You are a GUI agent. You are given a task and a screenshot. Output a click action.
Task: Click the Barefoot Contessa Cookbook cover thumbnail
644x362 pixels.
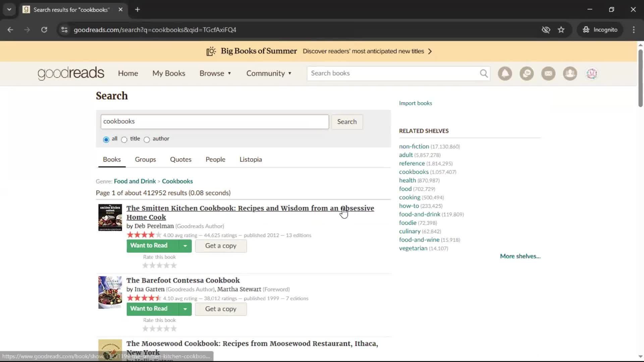coord(110,292)
